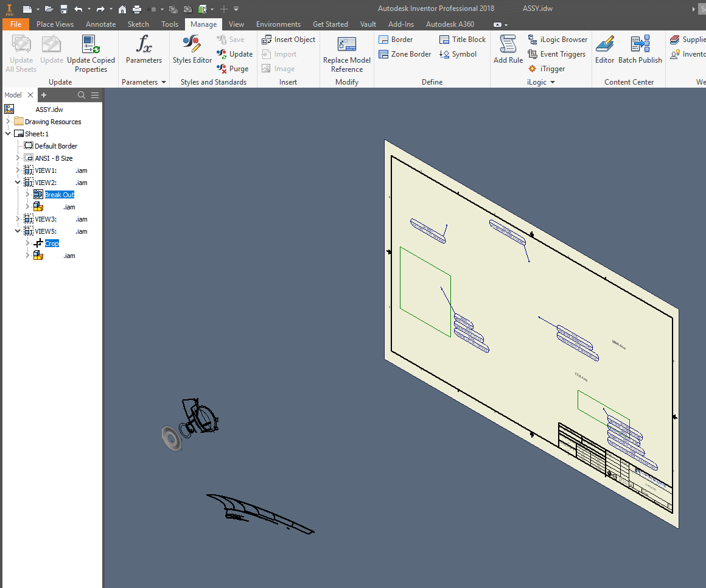Screen dimensions: 706x588
Task: Click the search icon in the Model panel
Action: coord(82,95)
